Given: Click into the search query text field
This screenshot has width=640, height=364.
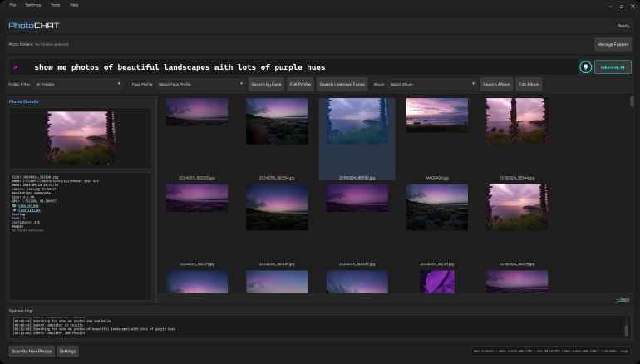Looking at the screenshot, I should [x=299, y=67].
